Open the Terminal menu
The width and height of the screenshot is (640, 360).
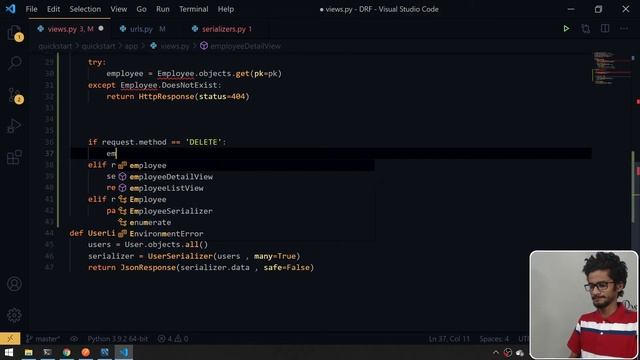193,9
